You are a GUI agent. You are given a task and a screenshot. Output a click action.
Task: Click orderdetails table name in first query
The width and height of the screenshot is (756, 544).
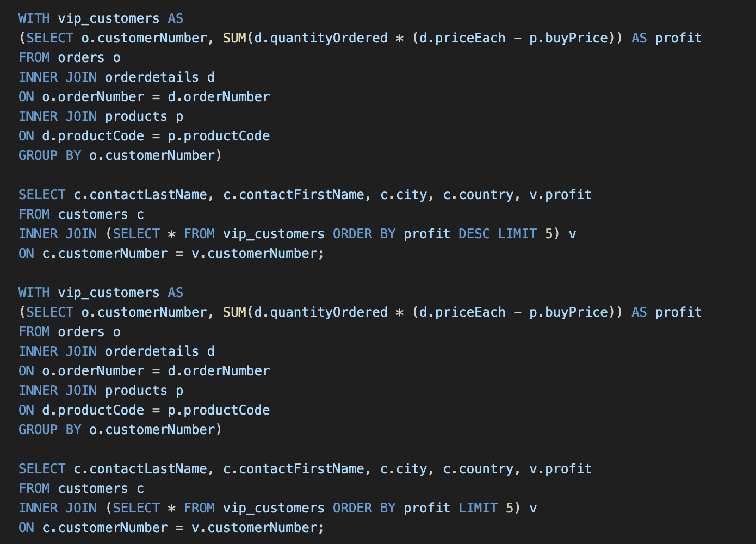152,77
